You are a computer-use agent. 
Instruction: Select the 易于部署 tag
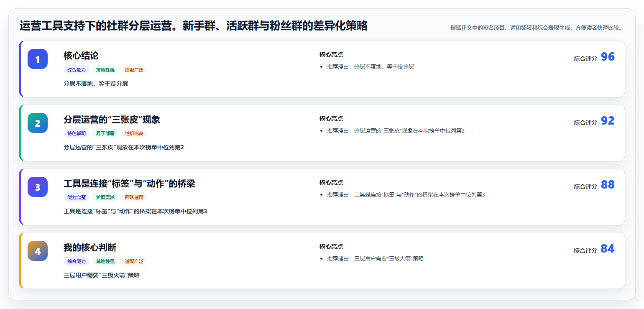(x=105, y=133)
